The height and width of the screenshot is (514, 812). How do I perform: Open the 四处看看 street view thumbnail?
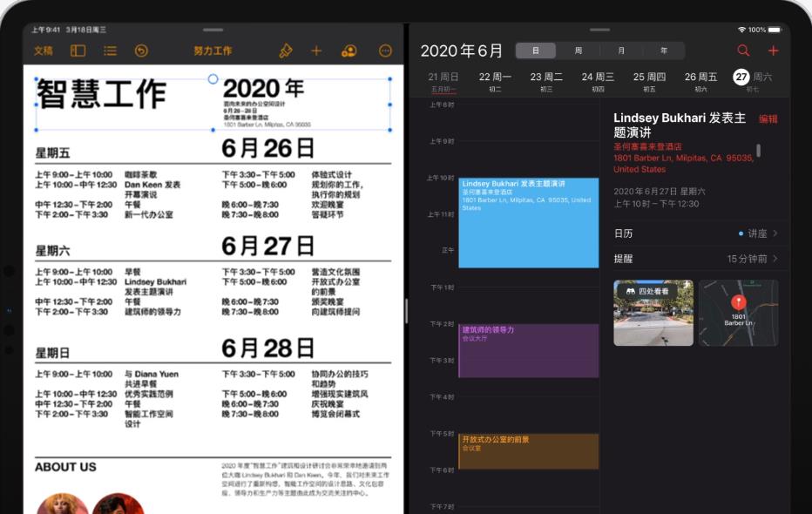653,313
